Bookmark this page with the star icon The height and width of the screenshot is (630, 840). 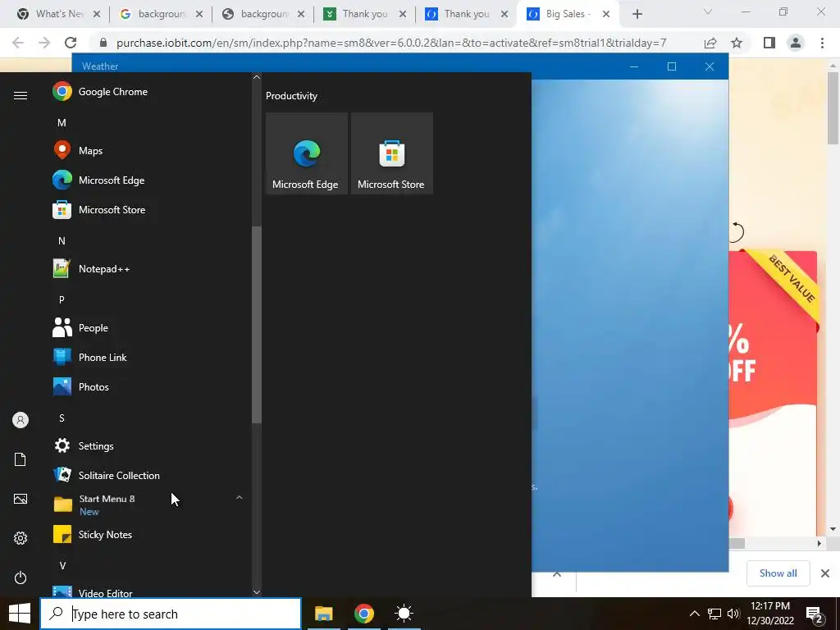(x=737, y=43)
